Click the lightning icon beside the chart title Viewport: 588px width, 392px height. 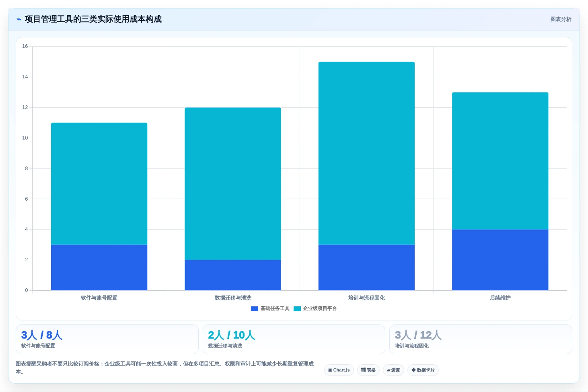click(19, 19)
